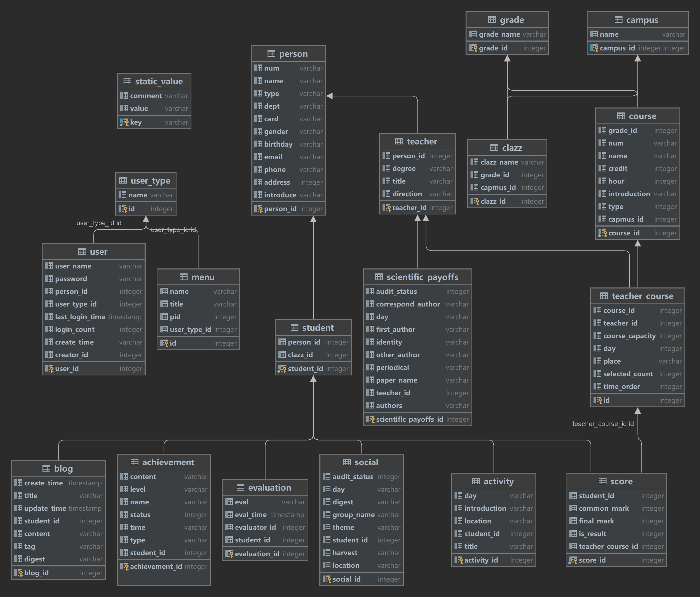
Task: Select the level column in achievement
Action: click(x=164, y=489)
